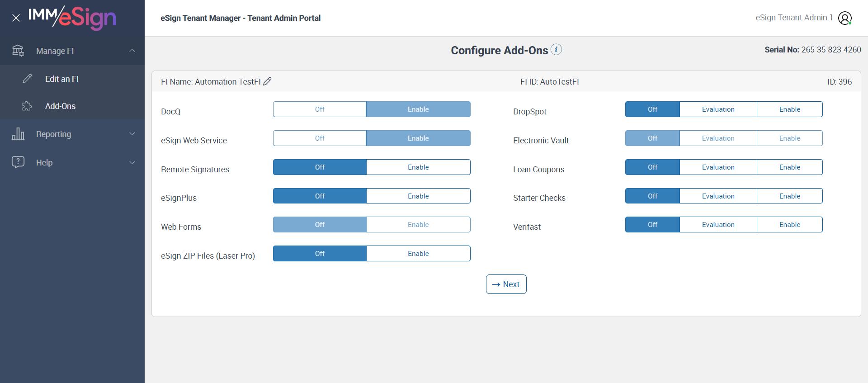Expand the Help menu chevron
Image resolution: width=868 pixels, height=383 pixels.
(132, 162)
